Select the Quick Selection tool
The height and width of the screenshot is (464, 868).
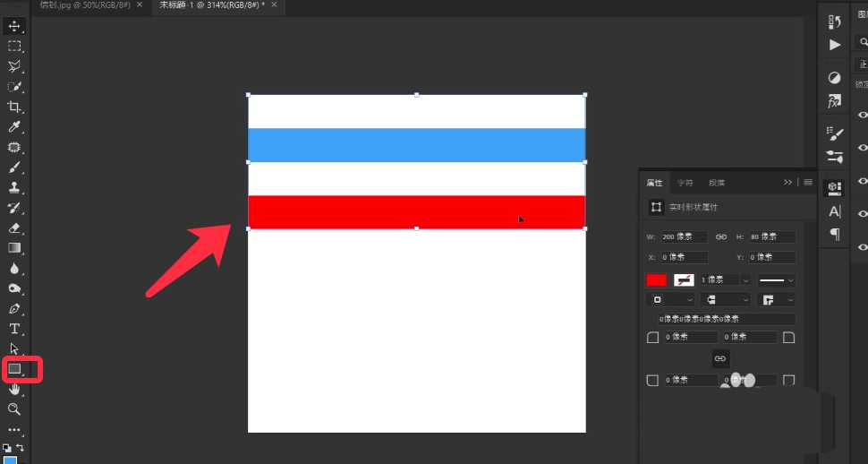pyautogui.click(x=14, y=87)
